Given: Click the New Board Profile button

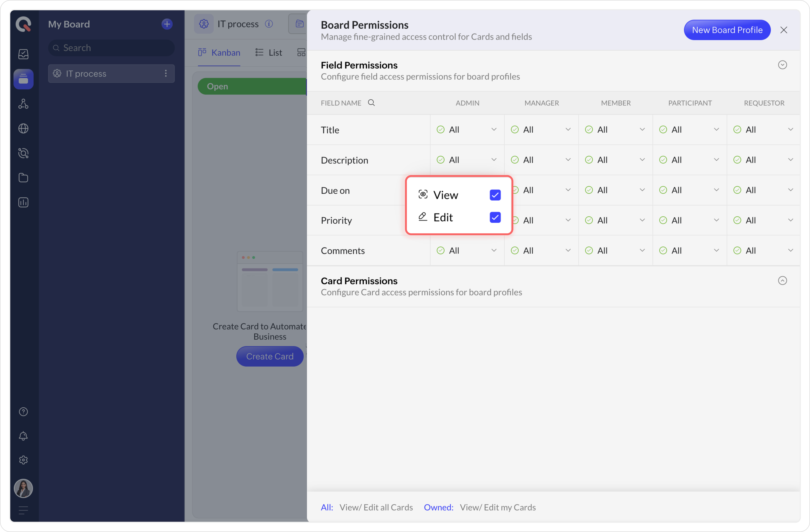Looking at the screenshot, I should pos(727,30).
